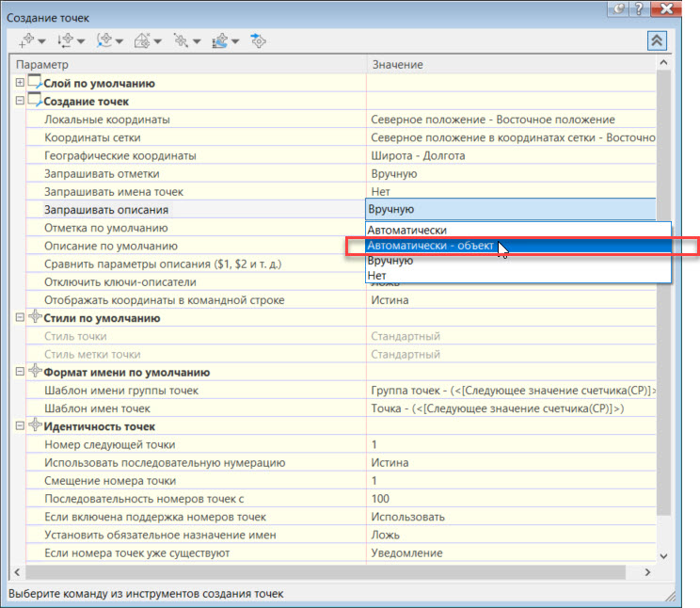The width and height of the screenshot is (700, 608).
Task: Choose Автоматически from the dropdown list
Action: tap(517, 230)
